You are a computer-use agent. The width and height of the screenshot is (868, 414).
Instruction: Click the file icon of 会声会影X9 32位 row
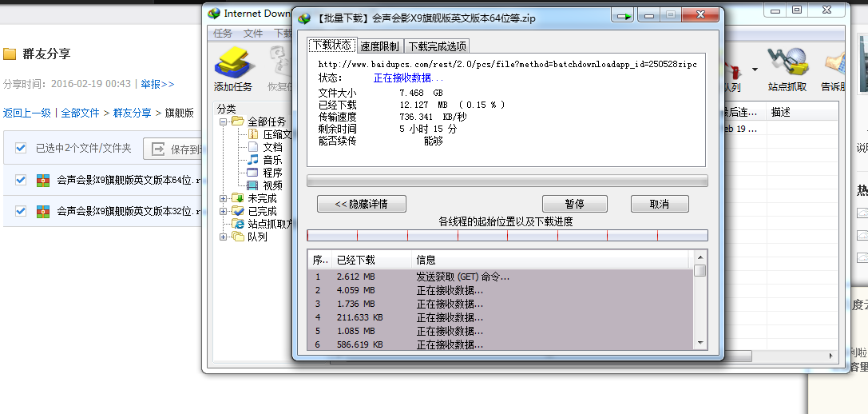point(43,211)
